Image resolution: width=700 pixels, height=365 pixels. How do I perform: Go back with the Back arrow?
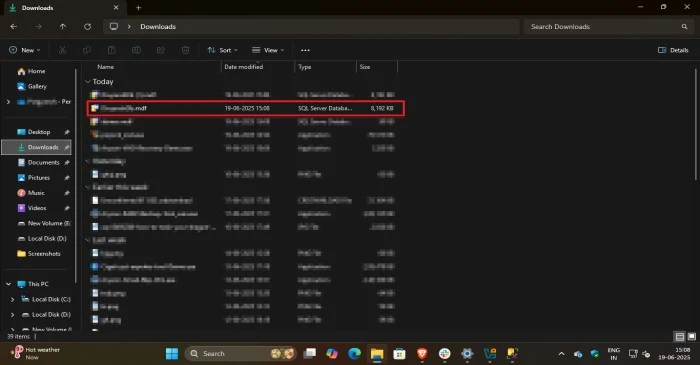14,27
